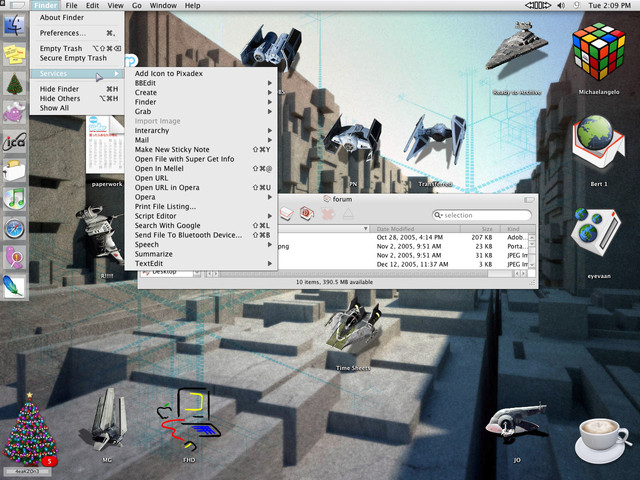Open Finder Preferences
The image size is (640, 480).
point(77,33)
